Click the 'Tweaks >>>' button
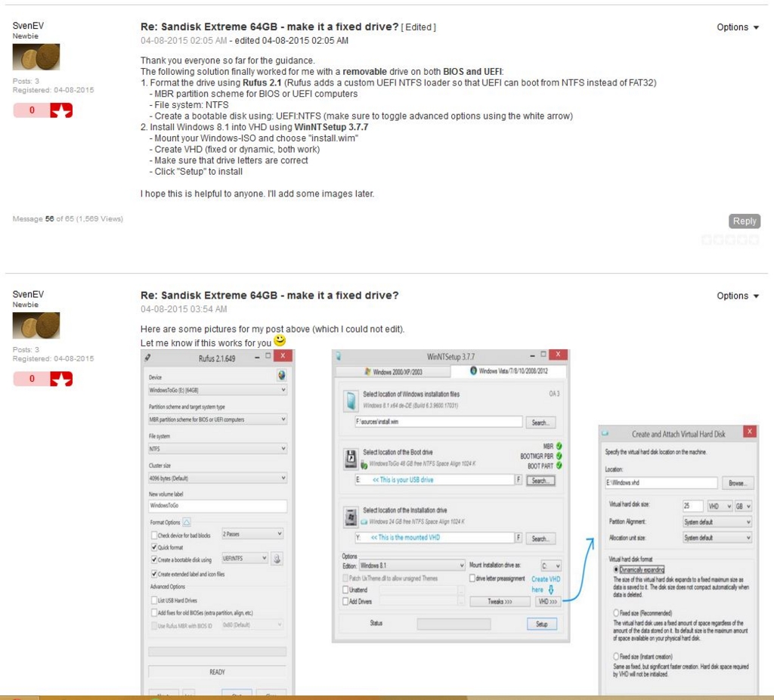 [x=500, y=601]
